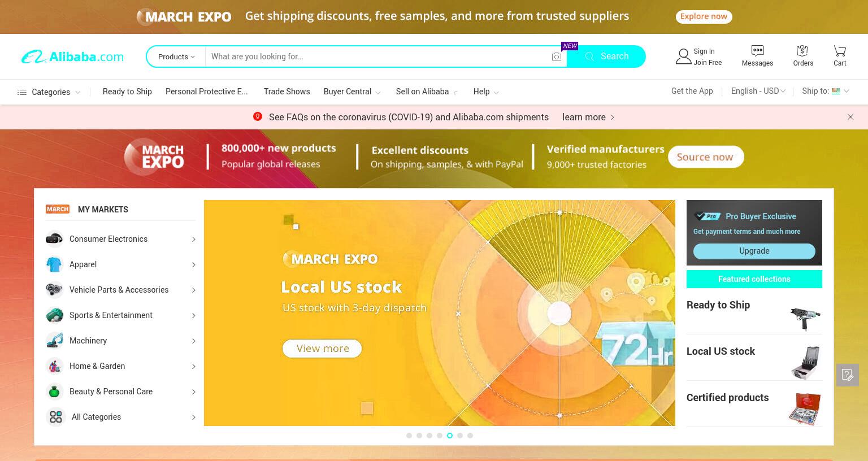The width and height of the screenshot is (868, 461).
Task: Click Get the App link
Action: (692, 91)
